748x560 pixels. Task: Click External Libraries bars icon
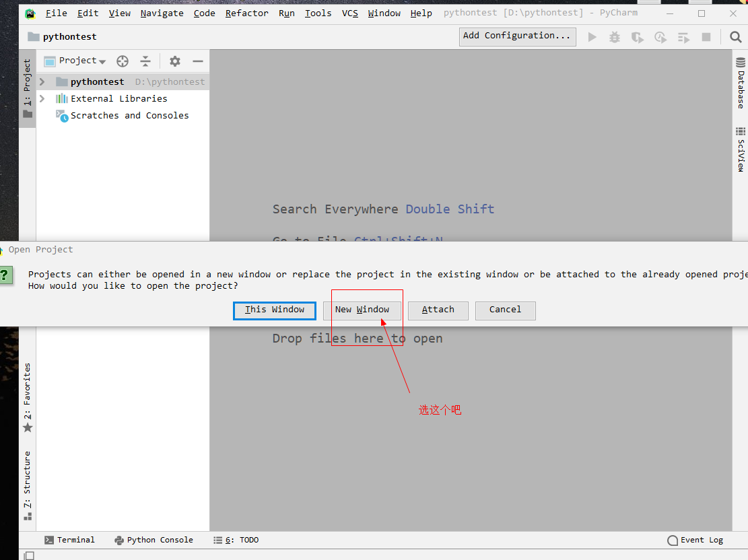[62, 99]
